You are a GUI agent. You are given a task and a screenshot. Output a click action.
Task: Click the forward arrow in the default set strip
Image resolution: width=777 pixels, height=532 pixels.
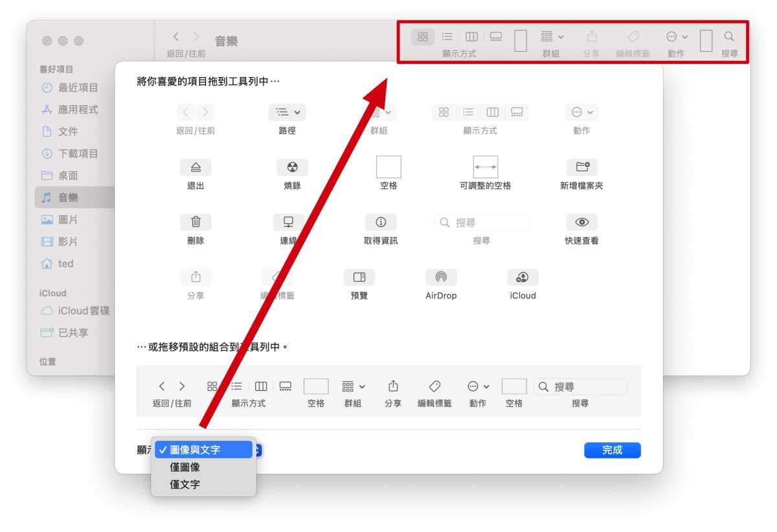(182, 386)
